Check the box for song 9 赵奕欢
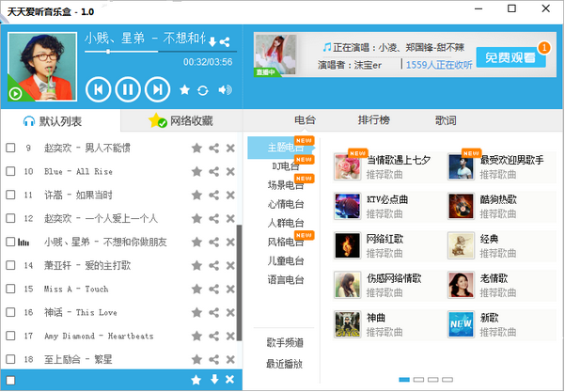 [x=10, y=148]
